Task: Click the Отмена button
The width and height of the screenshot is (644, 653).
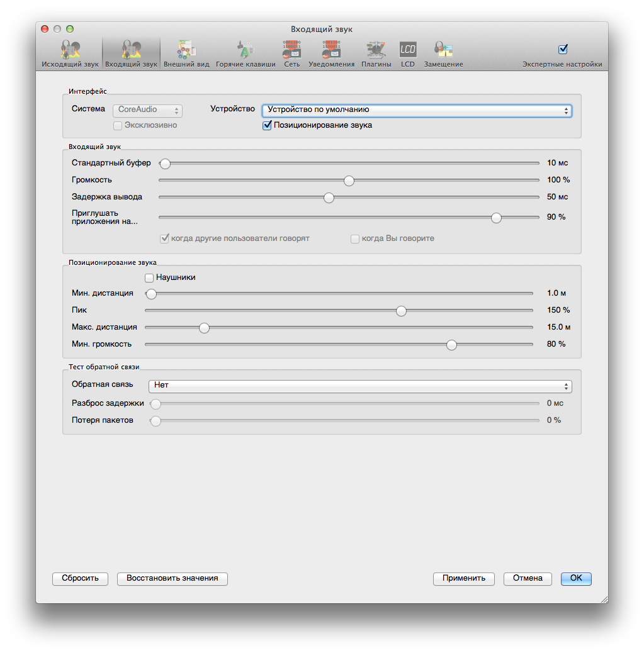Action: point(527,579)
